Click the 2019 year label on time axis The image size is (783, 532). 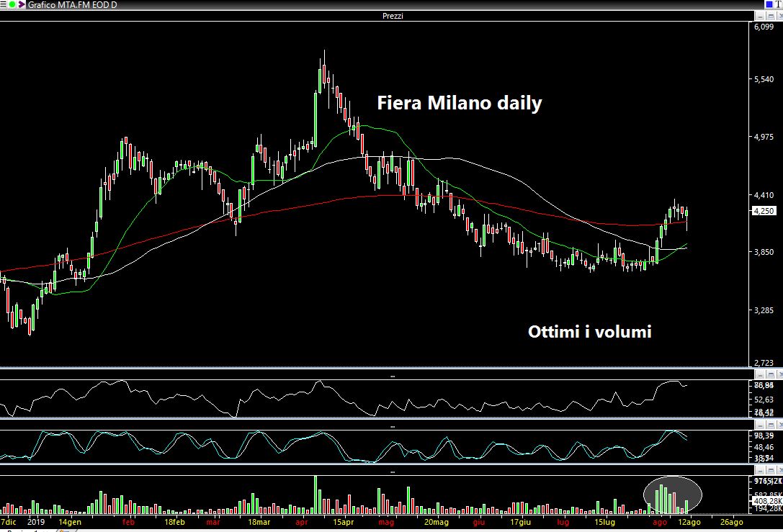(36, 522)
